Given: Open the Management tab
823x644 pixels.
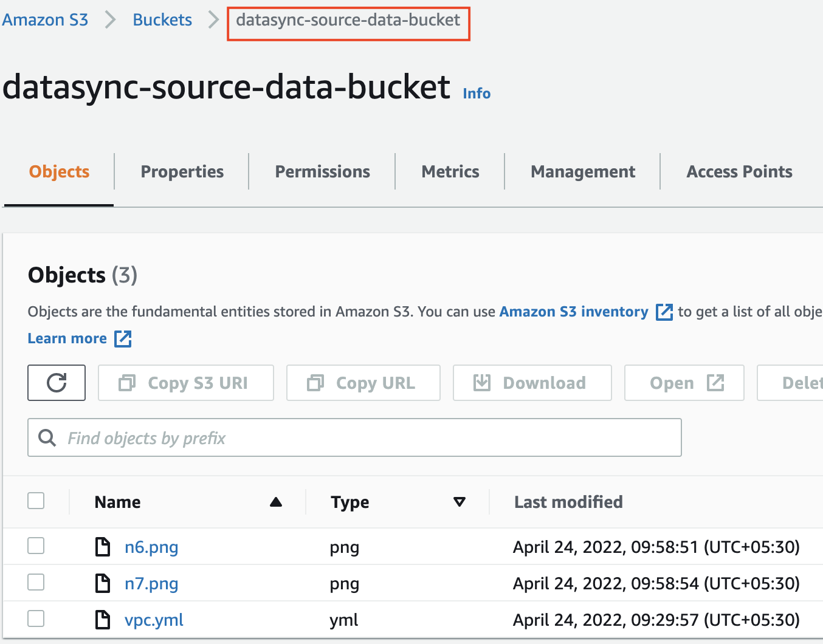Looking at the screenshot, I should [582, 171].
